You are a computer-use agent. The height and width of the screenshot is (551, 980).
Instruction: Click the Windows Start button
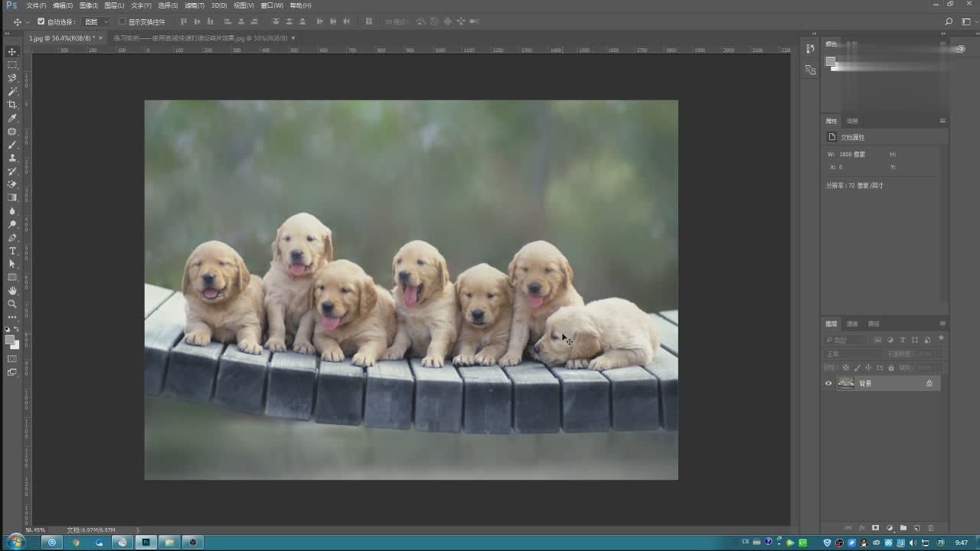15,542
